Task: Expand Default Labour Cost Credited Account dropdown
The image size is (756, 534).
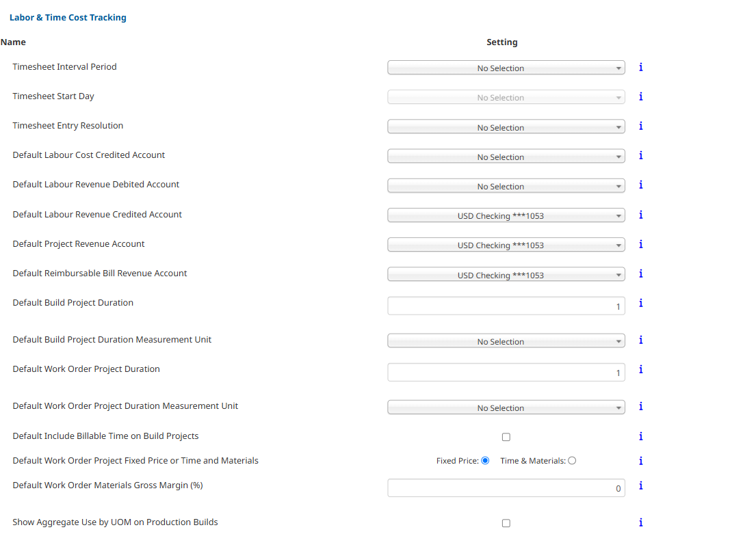Action: pyautogui.click(x=506, y=157)
